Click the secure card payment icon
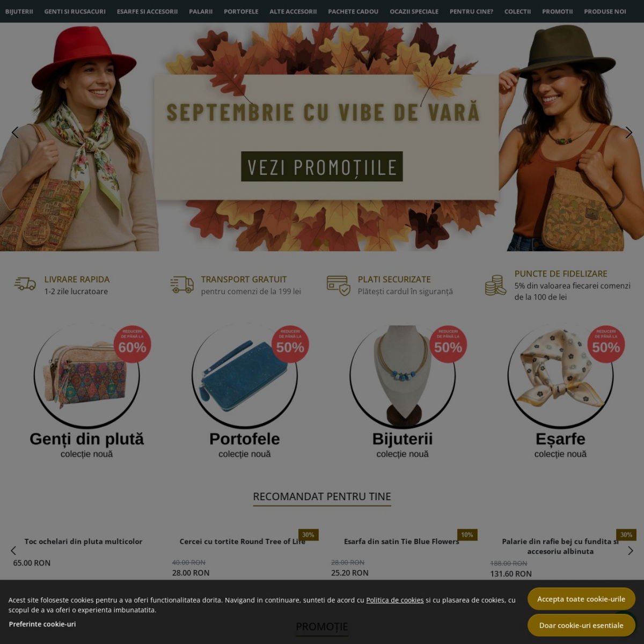The image size is (644, 644). 339,285
